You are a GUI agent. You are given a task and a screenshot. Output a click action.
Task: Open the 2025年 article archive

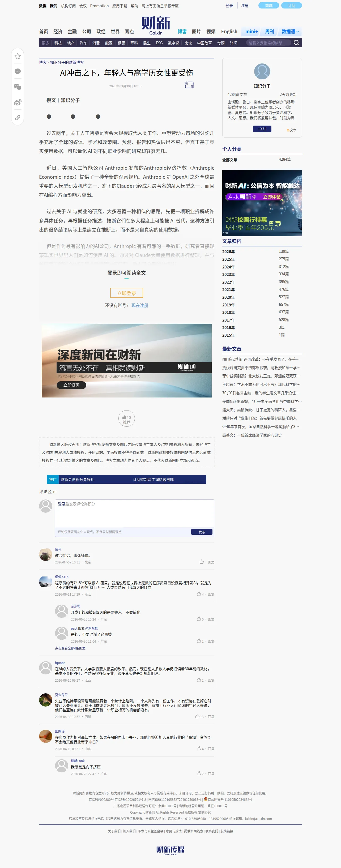(228, 259)
